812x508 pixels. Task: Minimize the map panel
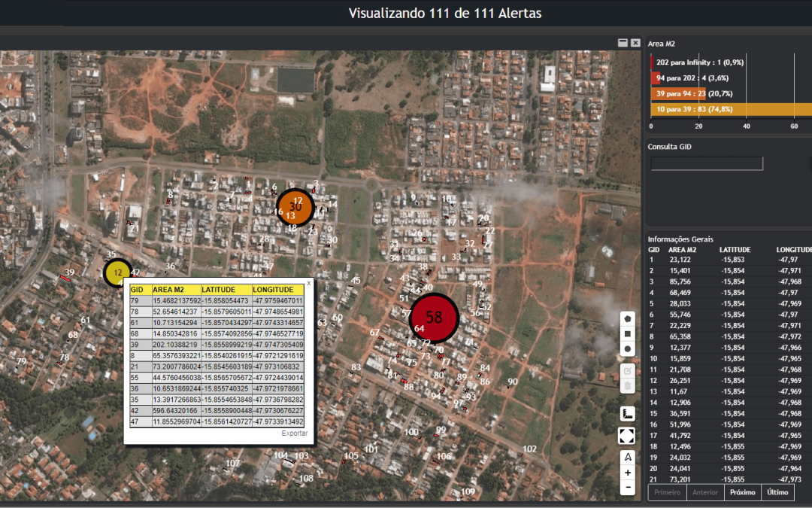pyautogui.click(x=623, y=43)
